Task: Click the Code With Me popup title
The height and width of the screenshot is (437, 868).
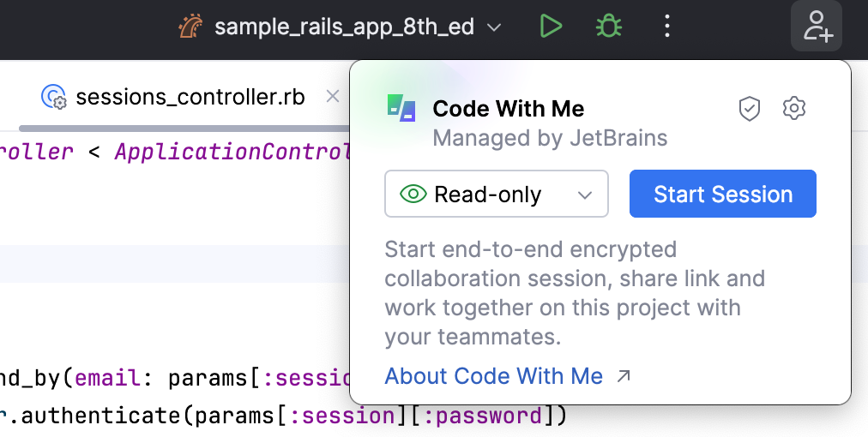Action: click(x=508, y=109)
